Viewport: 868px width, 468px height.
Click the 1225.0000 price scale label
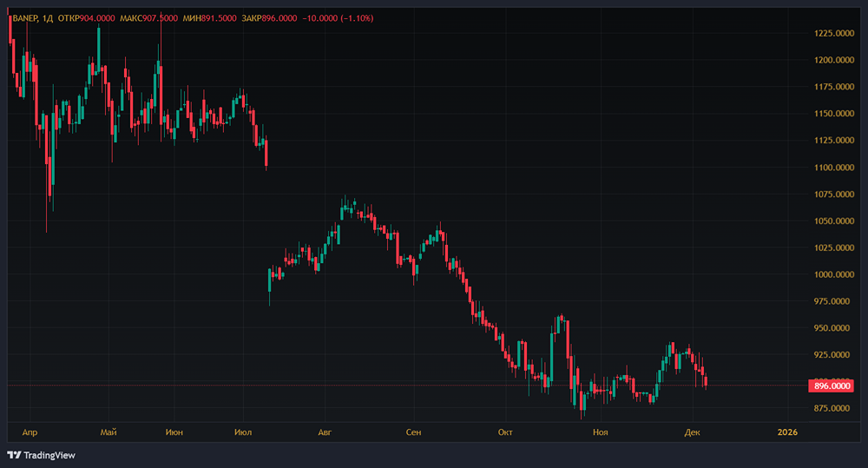click(x=831, y=33)
